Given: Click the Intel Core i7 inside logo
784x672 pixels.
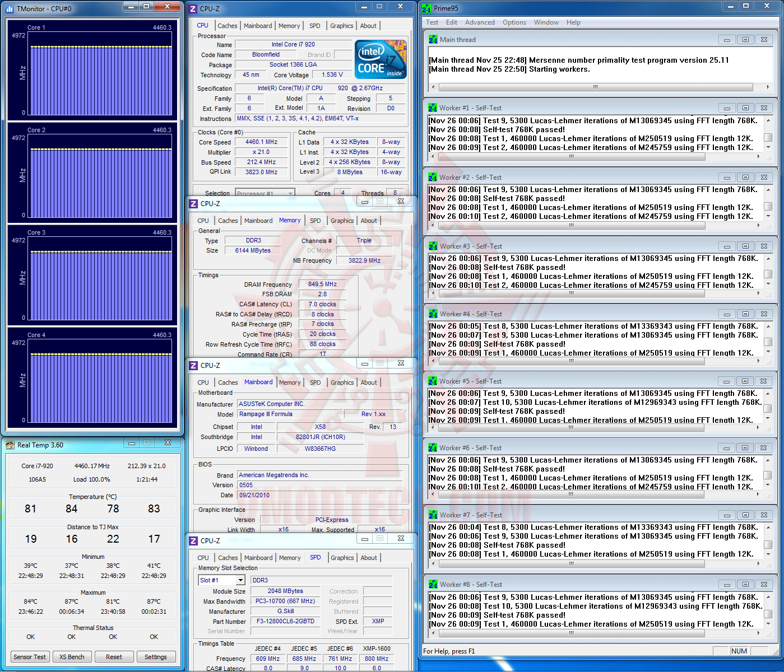Looking at the screenshot, I should (381, 59).
